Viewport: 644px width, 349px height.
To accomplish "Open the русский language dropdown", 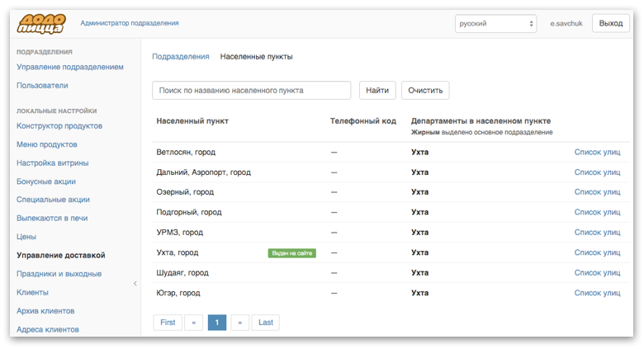I will [x=495, y=23].
